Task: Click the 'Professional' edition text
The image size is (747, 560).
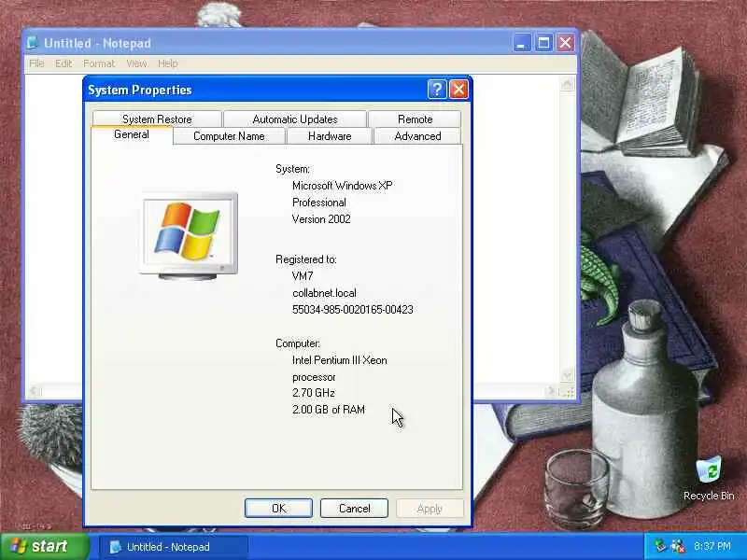Action: point(319,203)
